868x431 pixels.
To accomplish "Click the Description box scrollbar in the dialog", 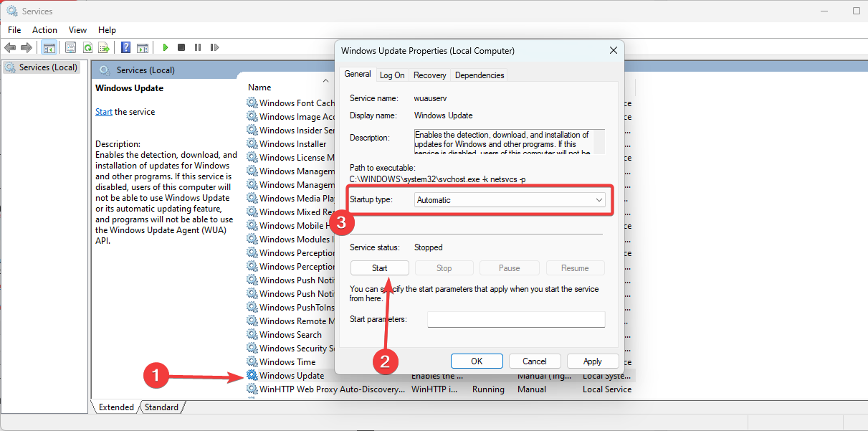I will pyautogui.click(x=599, y=141).
